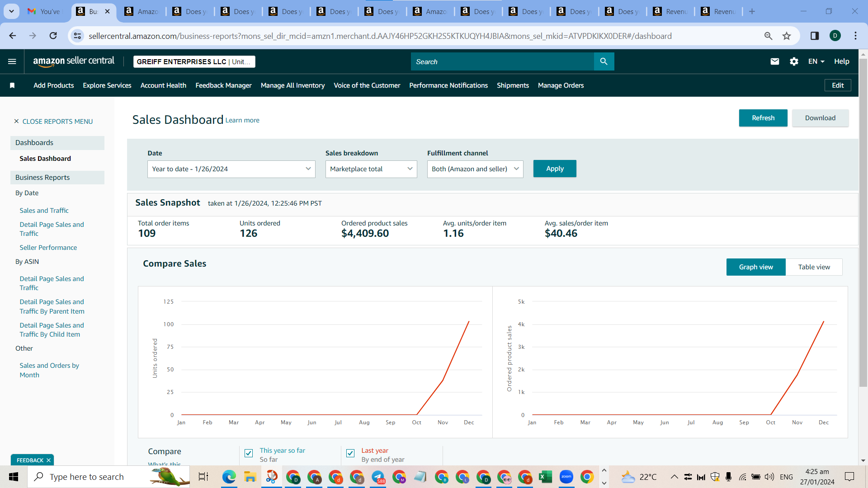Viewport: 868px width, 488px height.
Task: Open Add Products menu item
Action: (x=53, y=85)
